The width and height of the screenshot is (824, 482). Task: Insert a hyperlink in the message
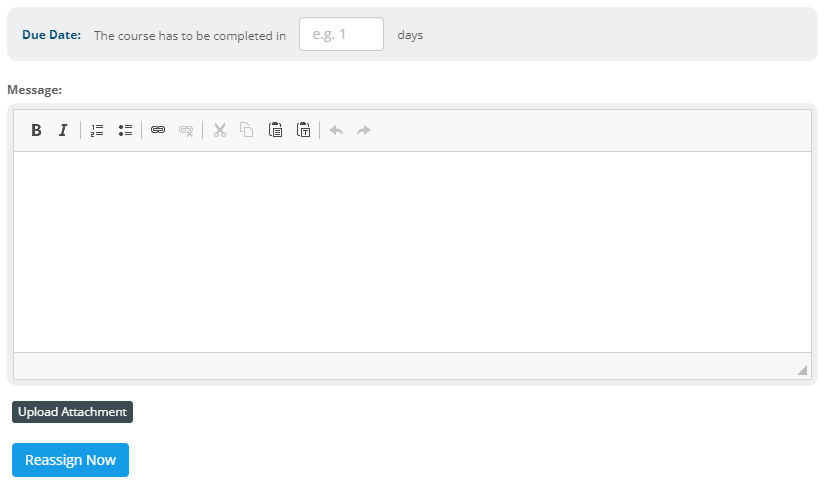tap(158, 130)
